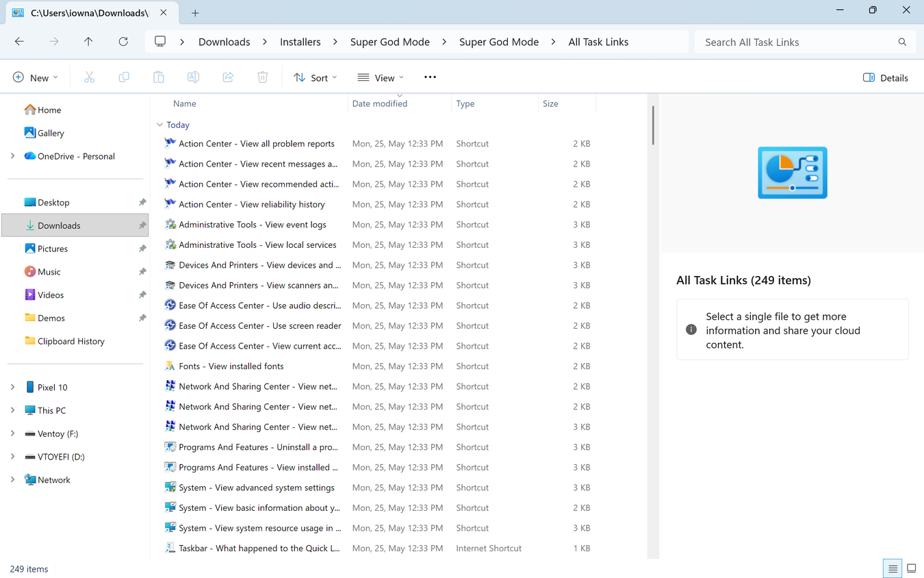The width and height of the screenshot is (924, 578).
Task: Click the Share icon in toolbar
Action: coord(228,77)
